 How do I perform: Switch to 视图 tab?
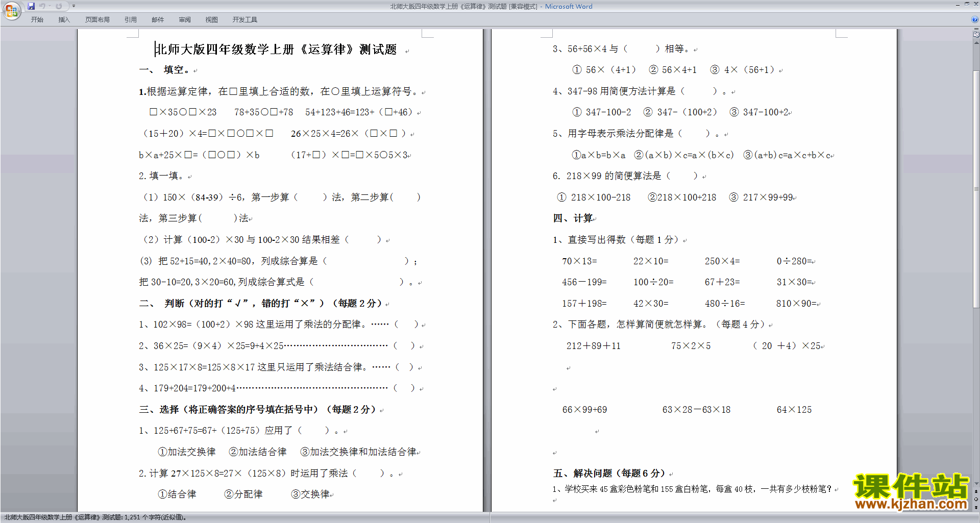point(212,20)
